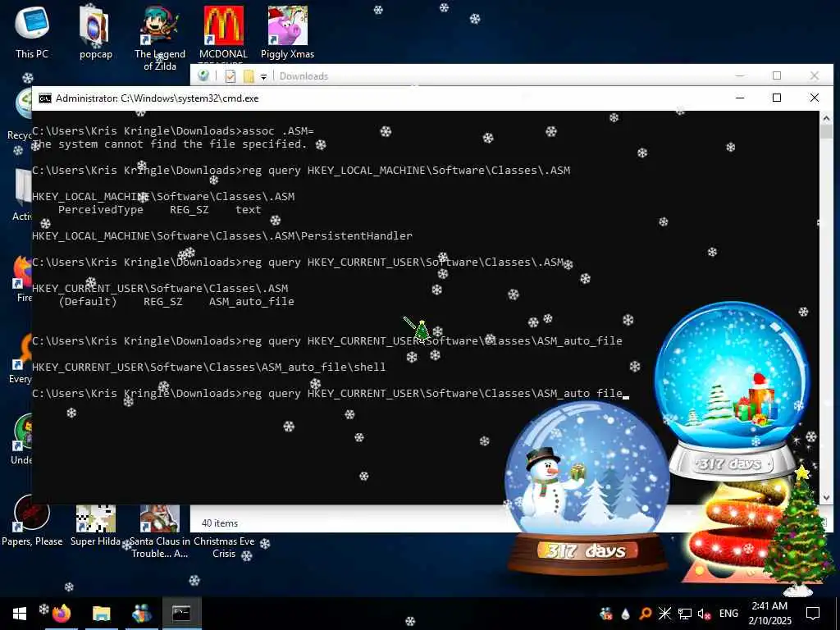Click cmd.exe title bar icon
The width and height of the screenshot is (840, 630).
click(x=45, y=98)
